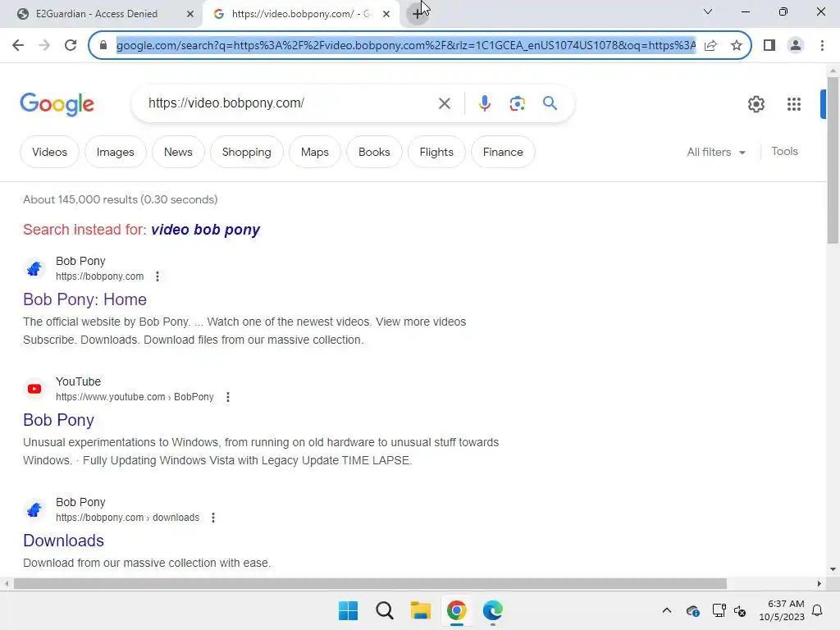The width and height of the screenshot is (840, 630).
Task: Switch to Finance results
Action: pos(503,152)
